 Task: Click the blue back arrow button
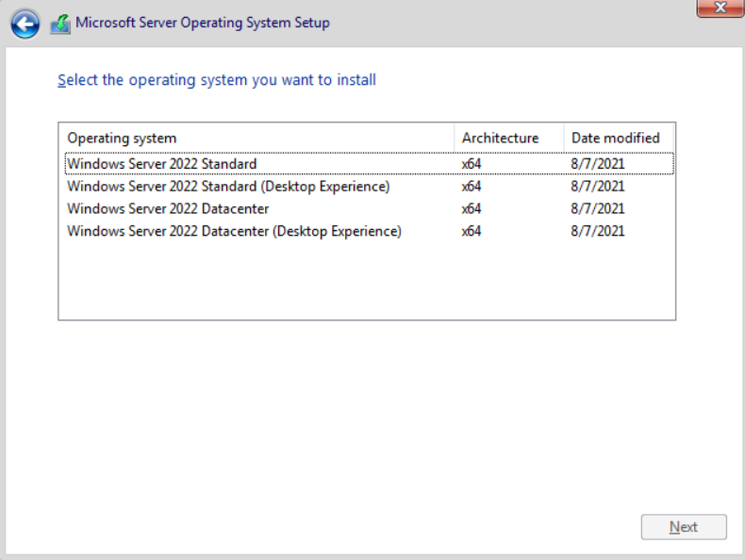pyautogui.click(x=25, y=24)
